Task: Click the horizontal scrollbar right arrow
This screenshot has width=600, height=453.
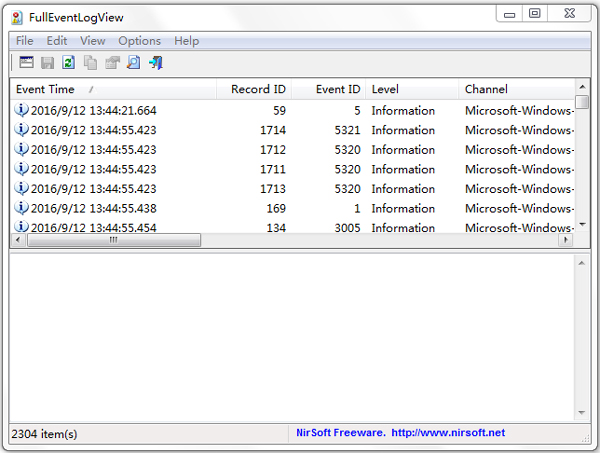Action: pos(567,240)
